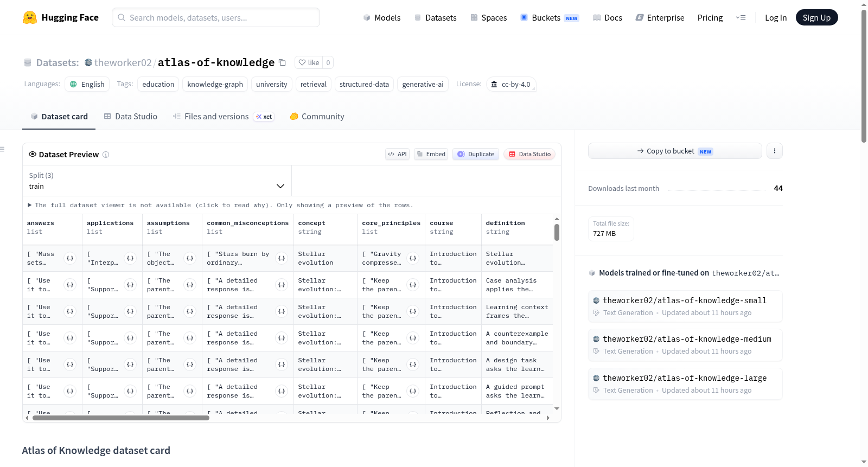Expand answers cell in "Learning context" row
Screen dimensions: 868x467
coord(70,311)
